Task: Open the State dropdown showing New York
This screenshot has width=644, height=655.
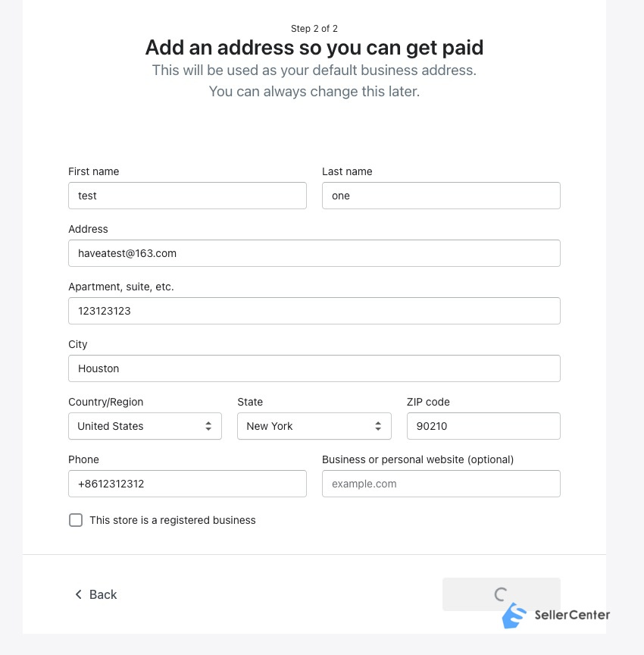Action: [314, 426]
